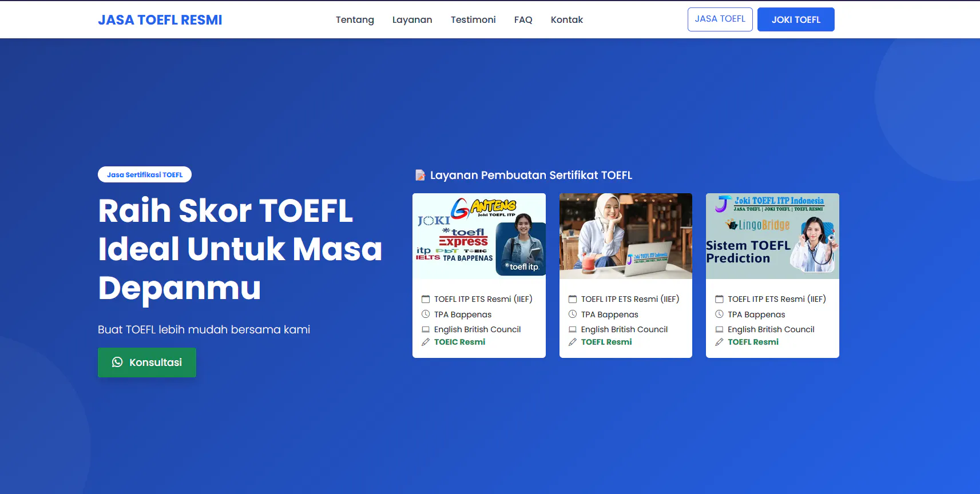Click the calendar icon in the hijab woman photo card
The width and height of the screenshot is (980, 494).
pos(573,299)
